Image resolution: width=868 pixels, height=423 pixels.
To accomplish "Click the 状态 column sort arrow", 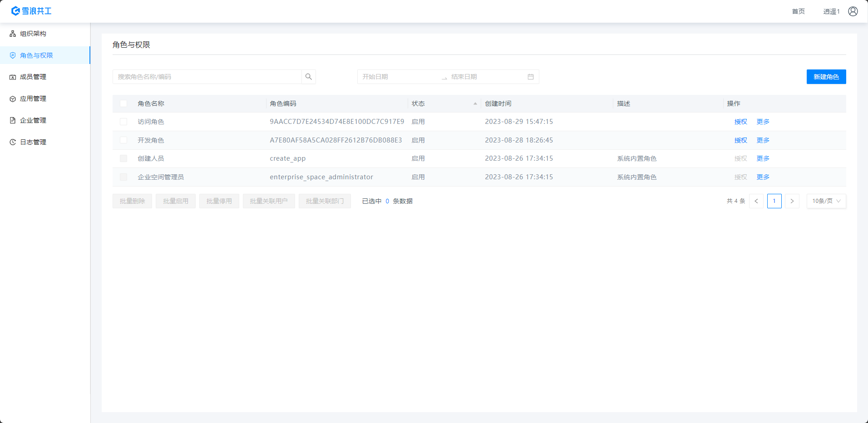I will click(x=475, y=103).
